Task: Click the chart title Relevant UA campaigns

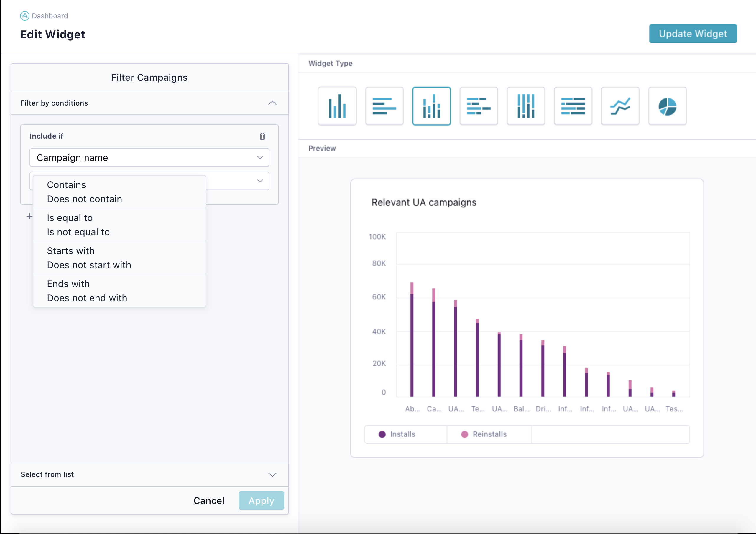Action: pos(424,202)
